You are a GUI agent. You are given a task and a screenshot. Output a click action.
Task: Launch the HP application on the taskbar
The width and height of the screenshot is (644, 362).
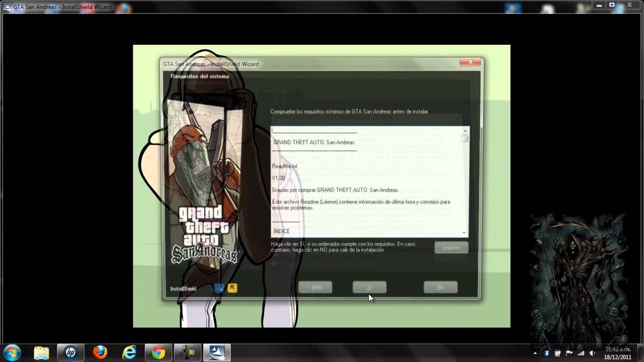click(70, 352)
